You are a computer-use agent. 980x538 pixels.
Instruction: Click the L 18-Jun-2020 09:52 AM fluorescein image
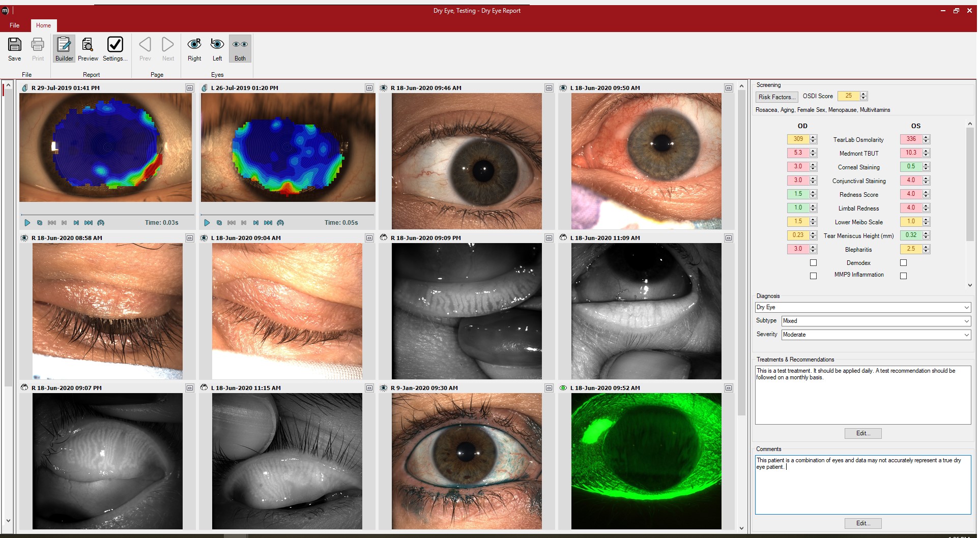[x=646, y=461]
